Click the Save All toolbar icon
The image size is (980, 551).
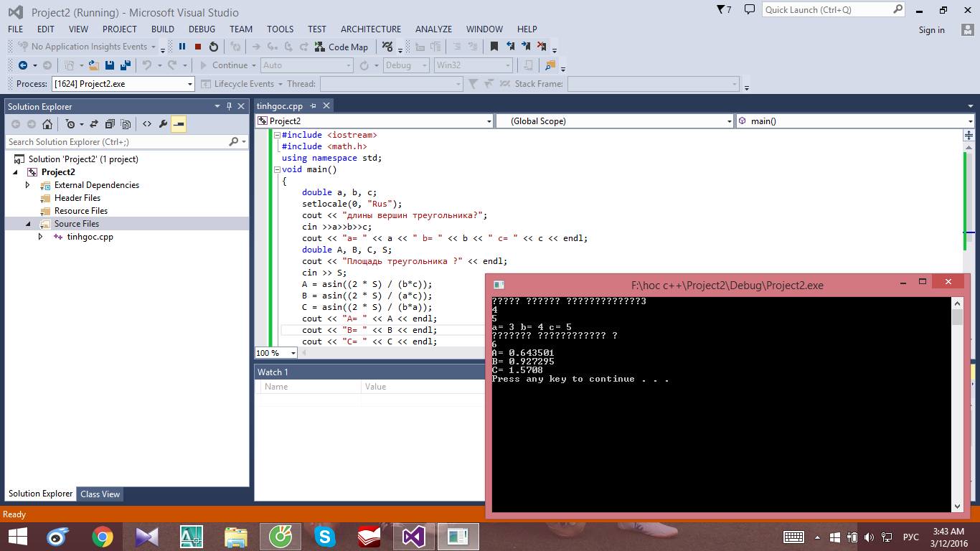pos(126,65)
